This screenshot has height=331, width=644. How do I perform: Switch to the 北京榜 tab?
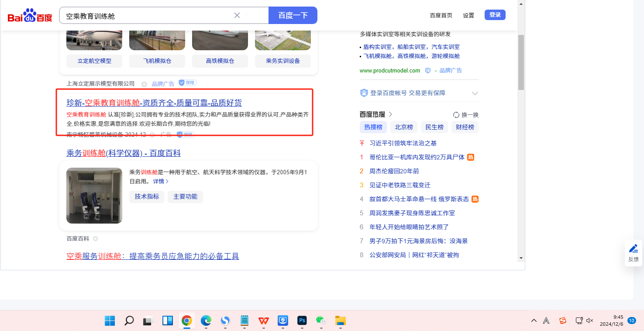click(x=404, y=127)
